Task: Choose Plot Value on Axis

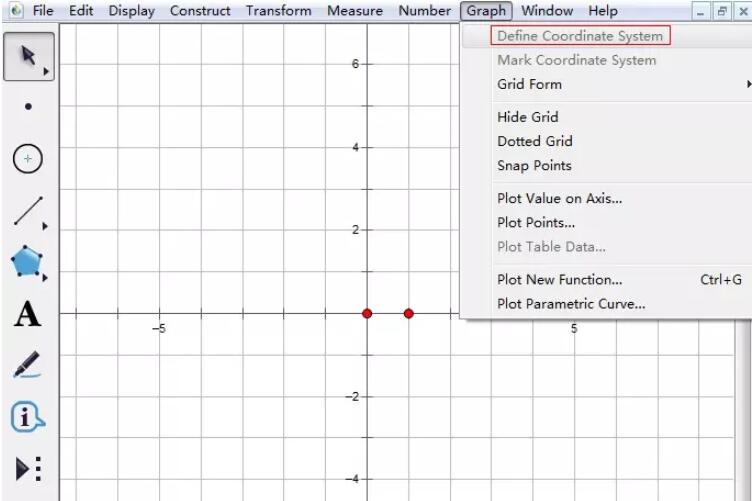Action: (x=607, y=198)
